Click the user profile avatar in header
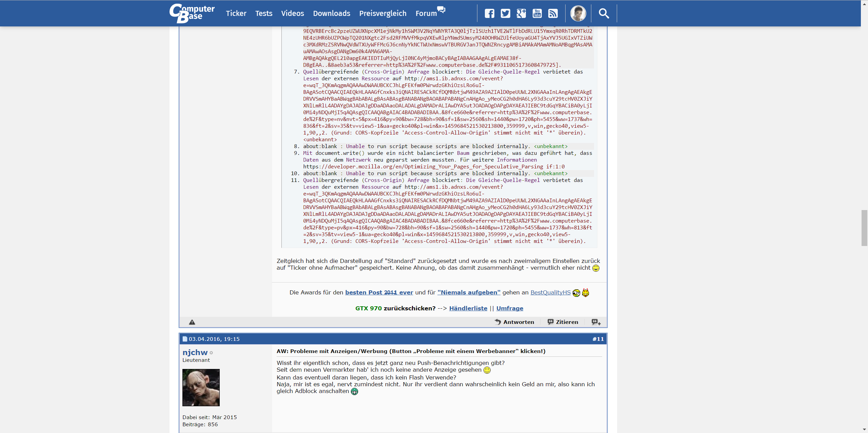Screen dimensions: 868x433 click(578, 14)
